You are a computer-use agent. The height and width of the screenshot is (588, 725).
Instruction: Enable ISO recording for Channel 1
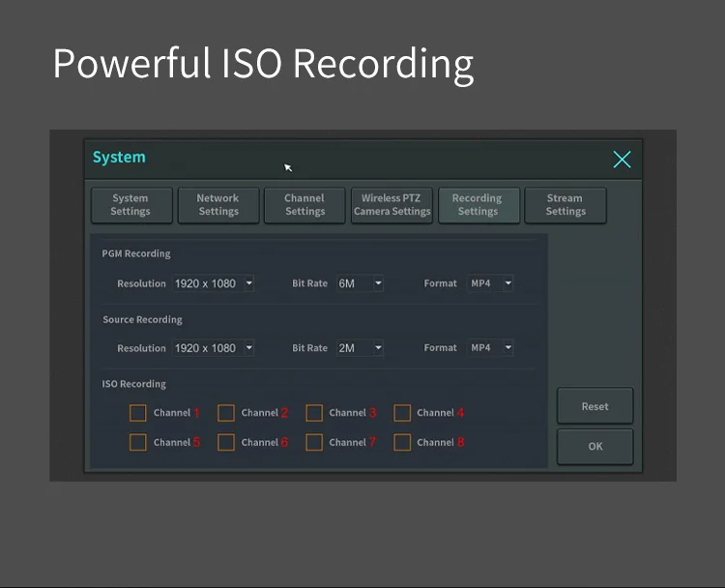[138, 413]
